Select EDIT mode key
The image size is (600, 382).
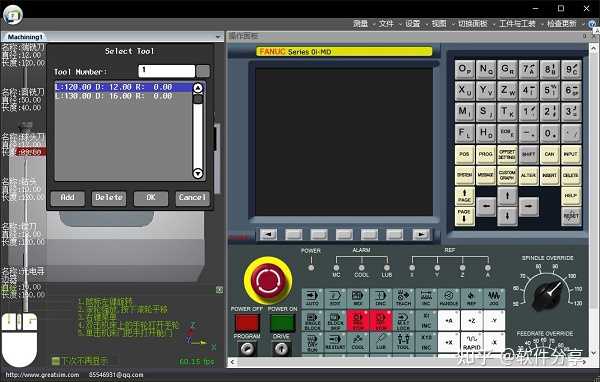(x=335, y=298)
